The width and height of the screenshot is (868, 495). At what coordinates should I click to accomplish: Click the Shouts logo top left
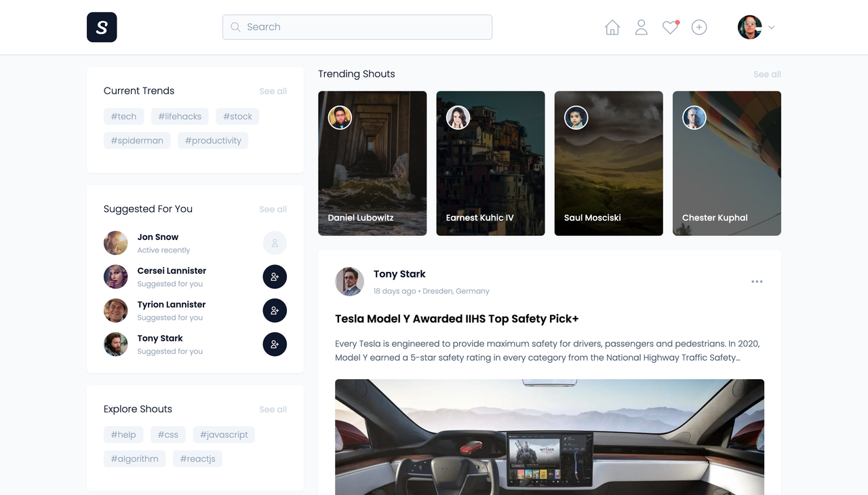coord(101,27)
